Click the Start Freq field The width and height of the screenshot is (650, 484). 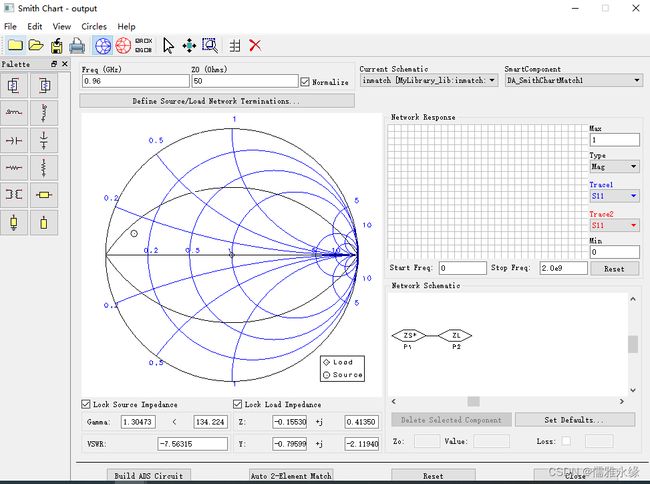463,268
